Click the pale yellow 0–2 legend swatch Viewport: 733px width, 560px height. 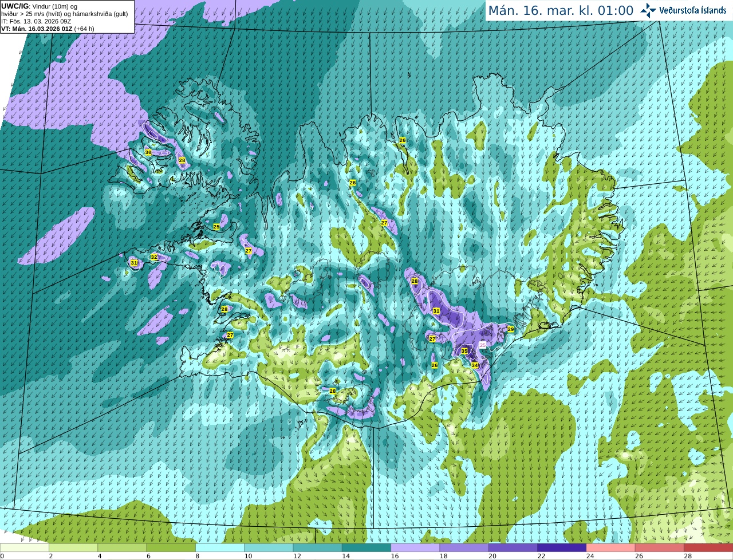click(25, 547)
